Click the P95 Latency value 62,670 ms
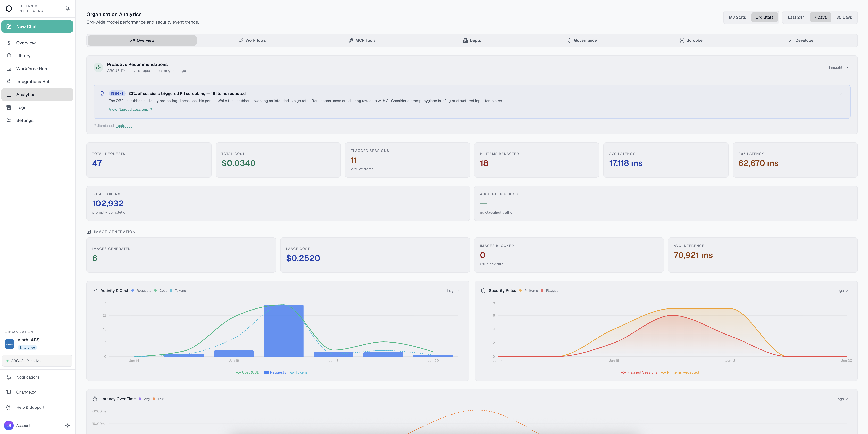Screen dimensions: 868x434 click(x=758, y=163)
